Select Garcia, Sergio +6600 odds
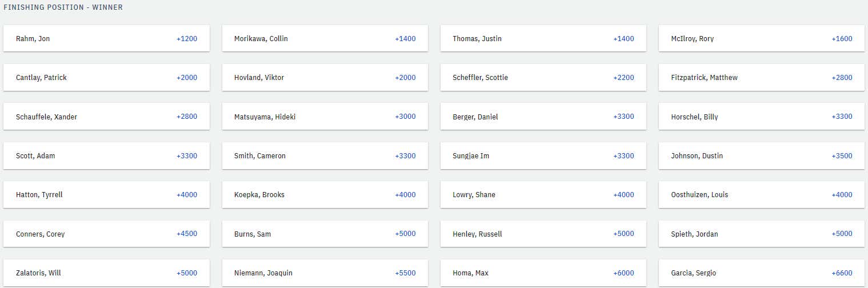This screenshot has height=288, width=868. [762, 273]
